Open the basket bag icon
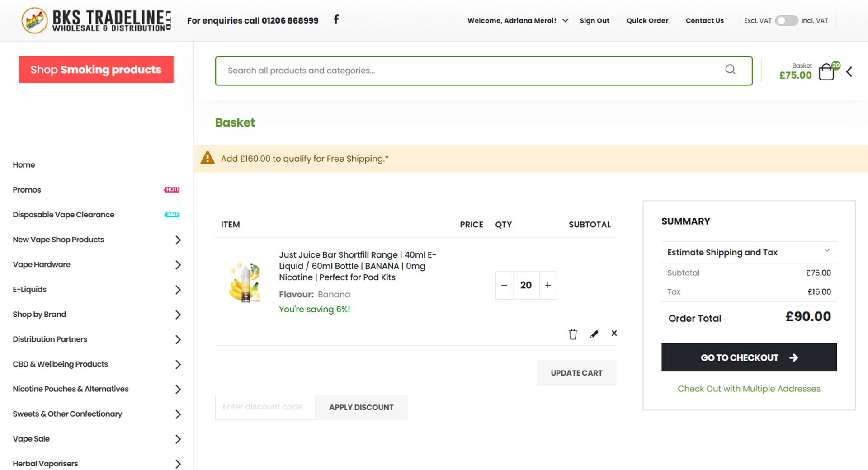Viewport: 868px width, 470px height. pyautogui.click(x=827, y=71)
